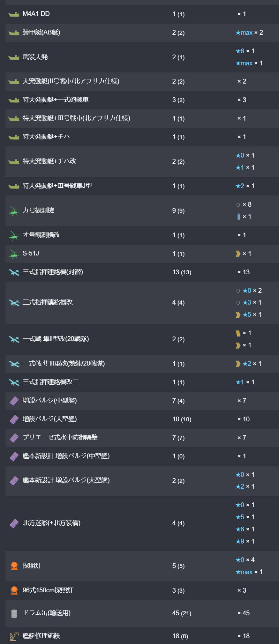Click the helicopter icon next to カ号観測機

pyautogui.click(x=14, y=211)
